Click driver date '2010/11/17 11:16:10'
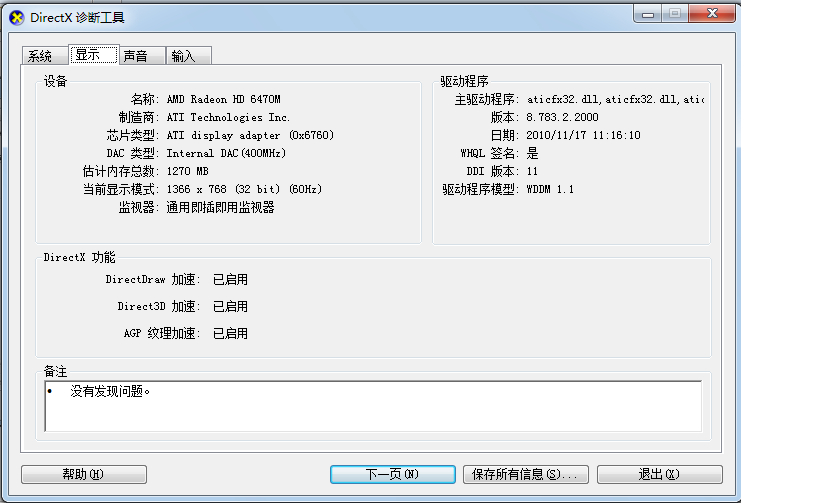This screenshot has height=503, width=819. (x=583, y=135)
